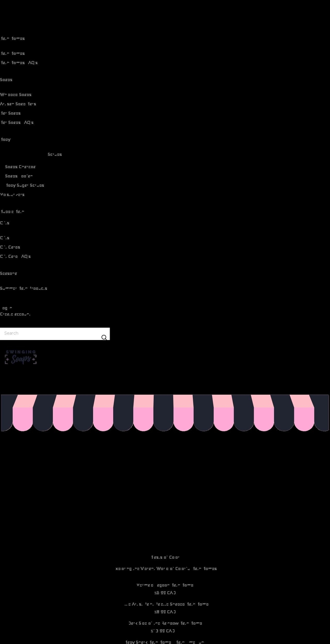Image resolution: width=330 pixels, height=644 pixels.
Task: Expand the Body menu category
Action: tap(6, 140)
